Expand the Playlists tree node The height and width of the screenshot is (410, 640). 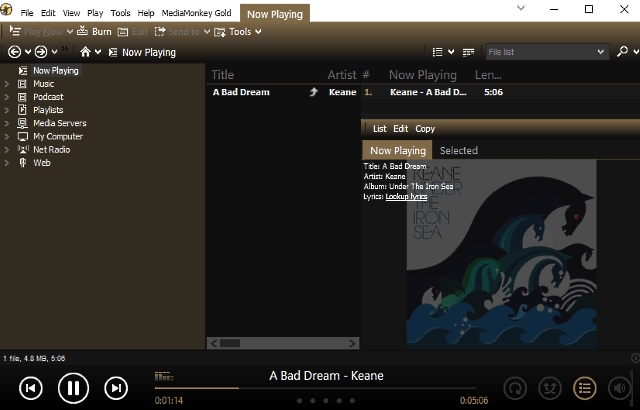coord(7,110)
